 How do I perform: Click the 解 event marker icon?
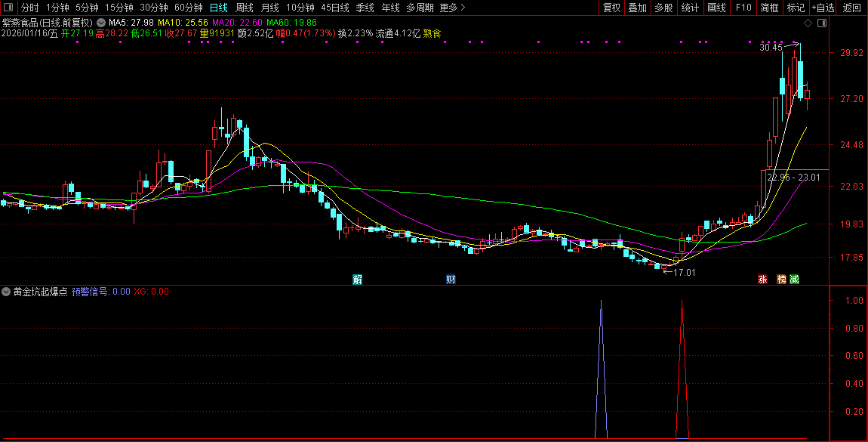[x=358, y=279]
